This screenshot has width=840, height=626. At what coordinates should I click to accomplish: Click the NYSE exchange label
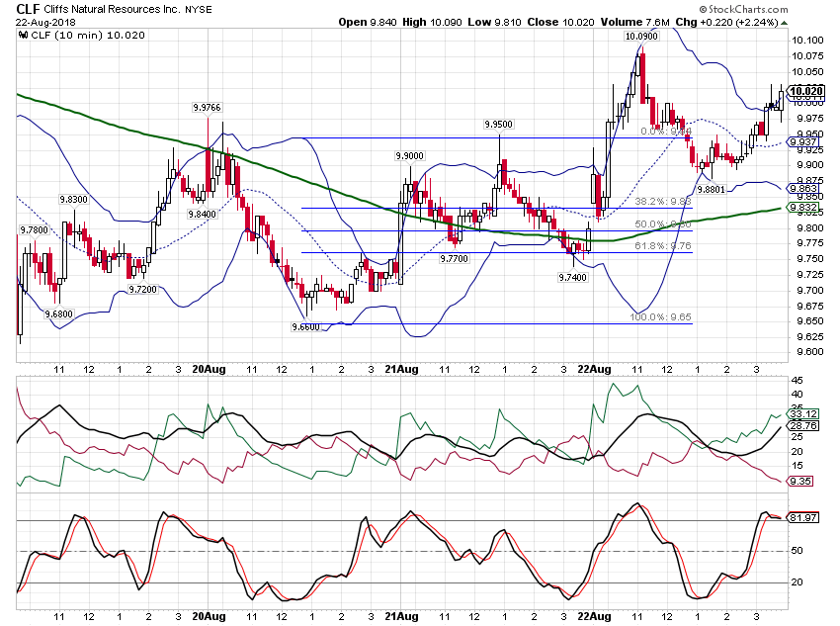(197, 9)
